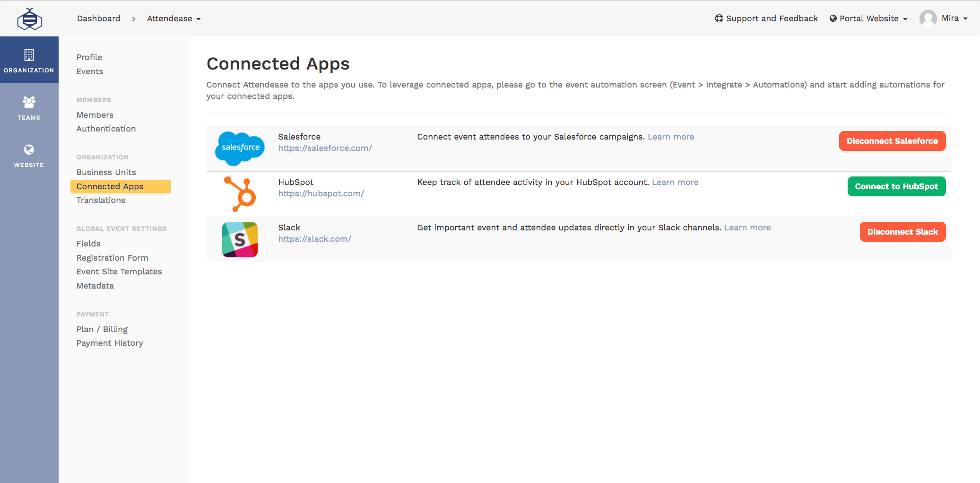Expand the Attendease organization dropdown
This screenshot has width=980, height=483.
click(173, 18)
